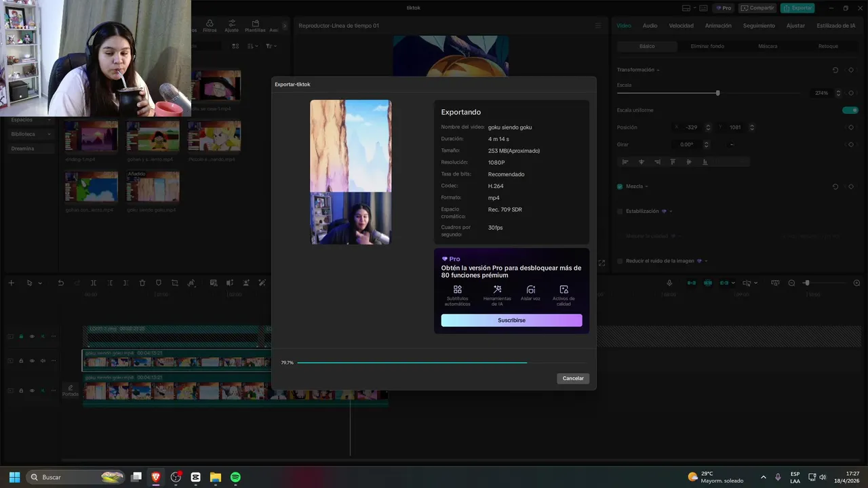The width and height of the screenshot is (868, 488).
Task: Enable the Estabilización checkbox
Action: point(620,211)
